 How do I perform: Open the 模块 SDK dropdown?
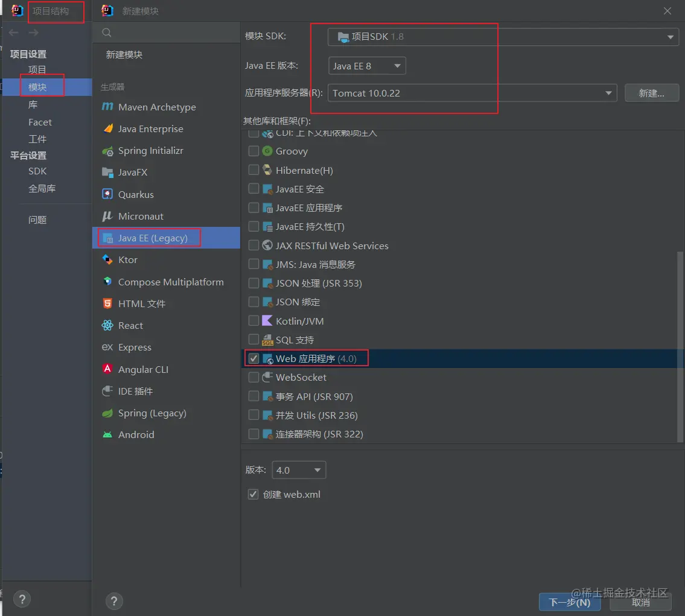coord(503,37)
